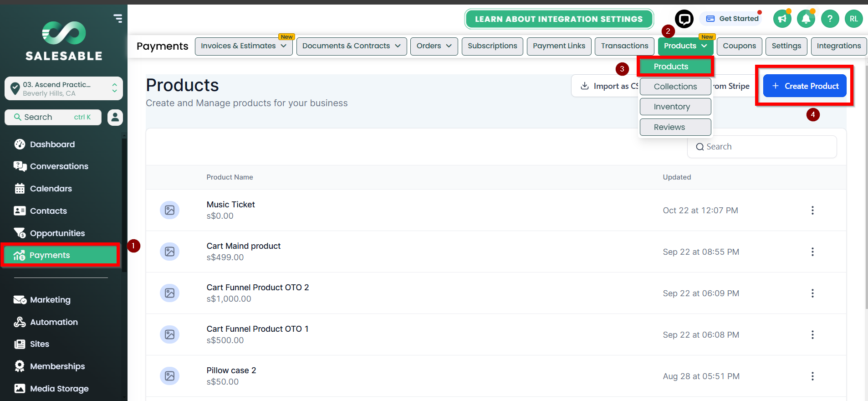Collapse the sidebar with the menu icon

point(118,18)
